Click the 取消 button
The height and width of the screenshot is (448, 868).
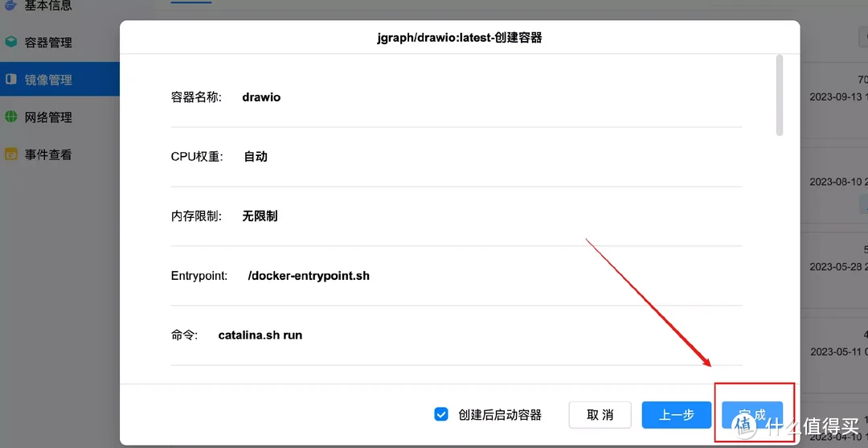tap(600, 415)
